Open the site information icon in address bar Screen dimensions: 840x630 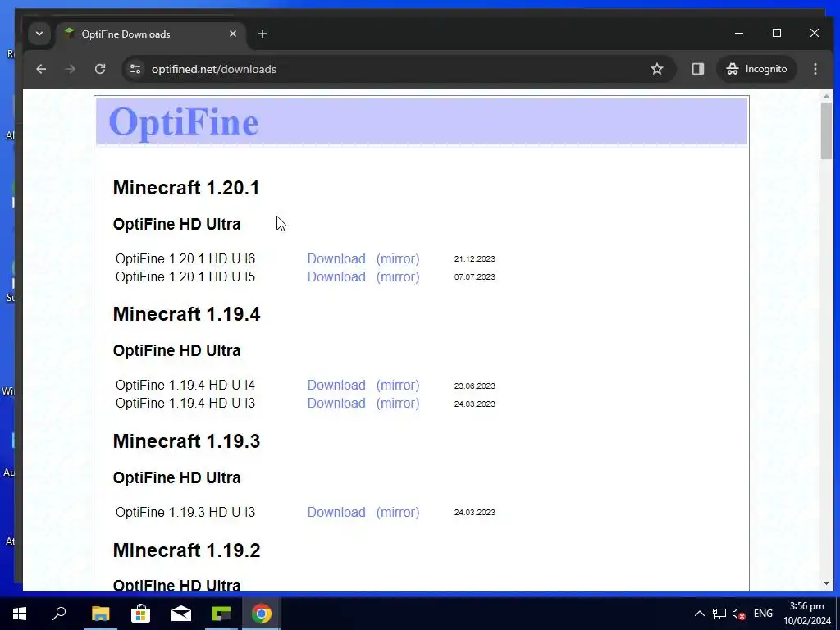(x=135, y=69)
